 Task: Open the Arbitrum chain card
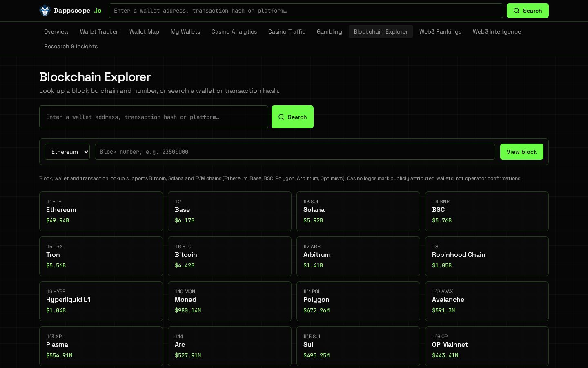point(358,256)
